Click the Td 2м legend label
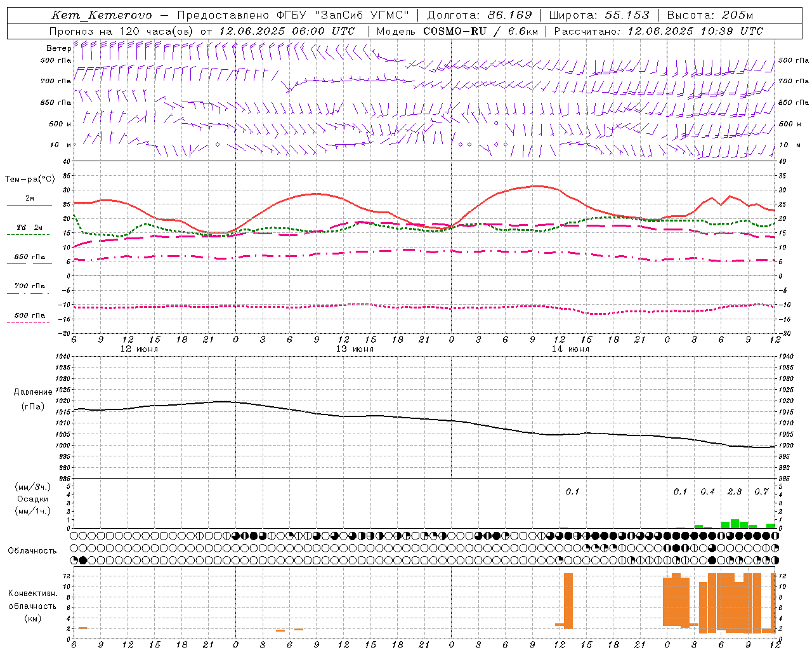 tap(30, 227)
